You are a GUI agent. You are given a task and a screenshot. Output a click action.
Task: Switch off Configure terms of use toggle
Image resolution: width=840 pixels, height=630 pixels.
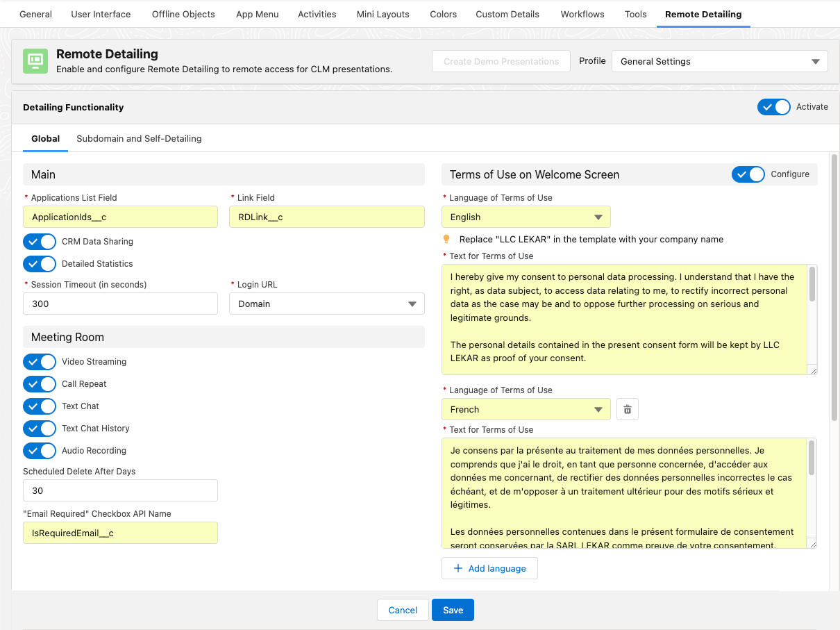(x=748, y=174)
